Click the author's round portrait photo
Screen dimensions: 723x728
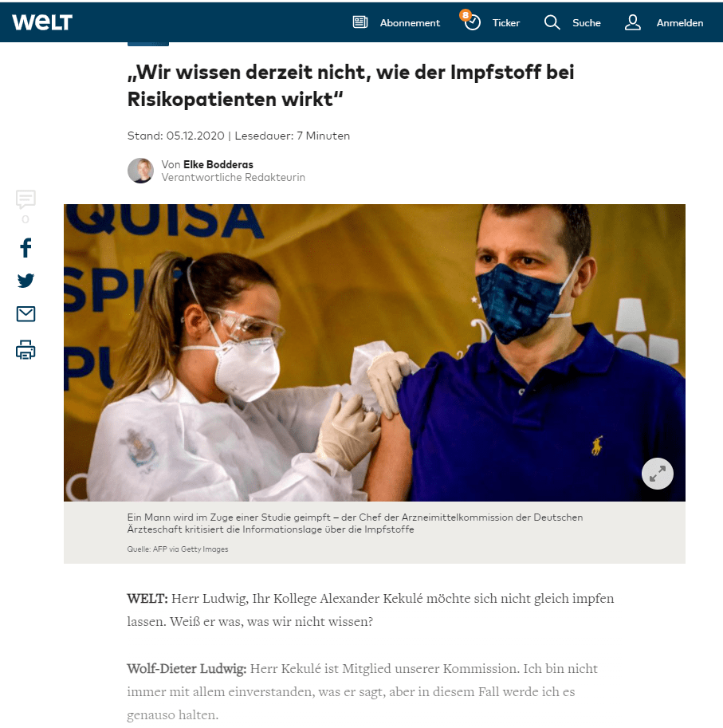pyautogui.click(x=140, y=171)
